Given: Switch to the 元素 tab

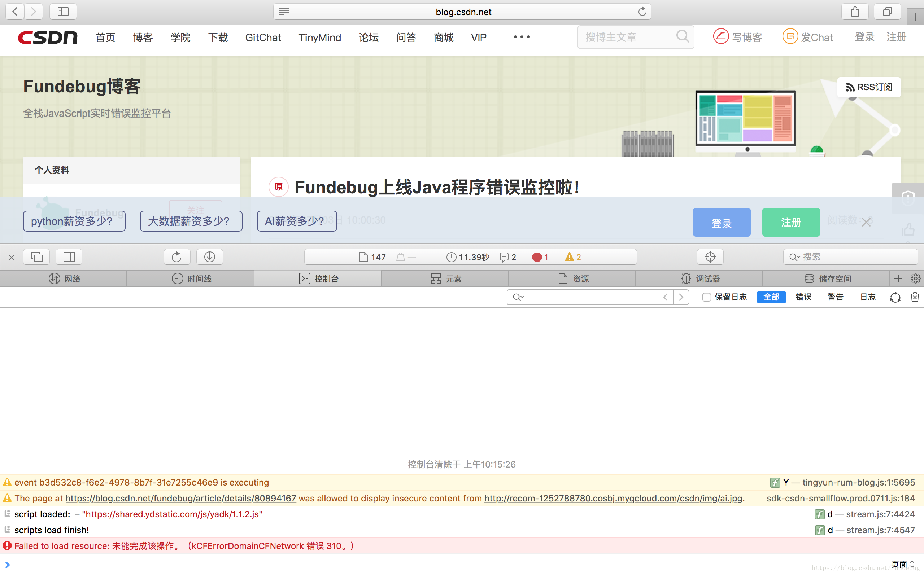Looking at the screenshot, I should pyautogui.click(x=445, y=279).
